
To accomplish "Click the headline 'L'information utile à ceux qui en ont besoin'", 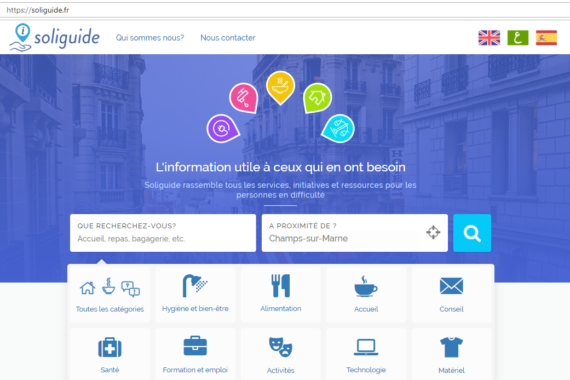I will 281,167.
